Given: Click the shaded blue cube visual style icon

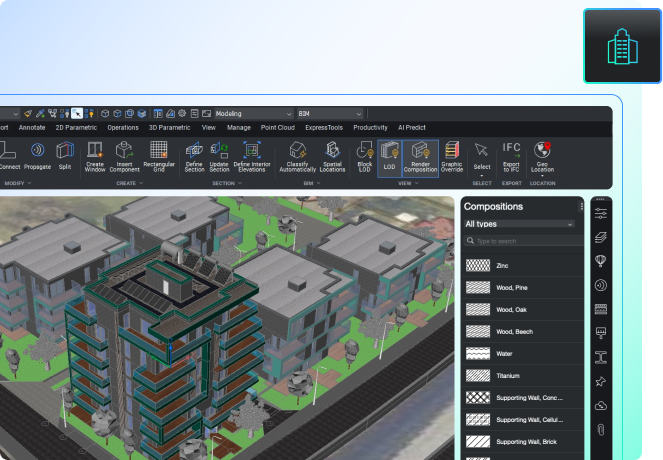Looking at the screenshot, I should tap(142, 113).
